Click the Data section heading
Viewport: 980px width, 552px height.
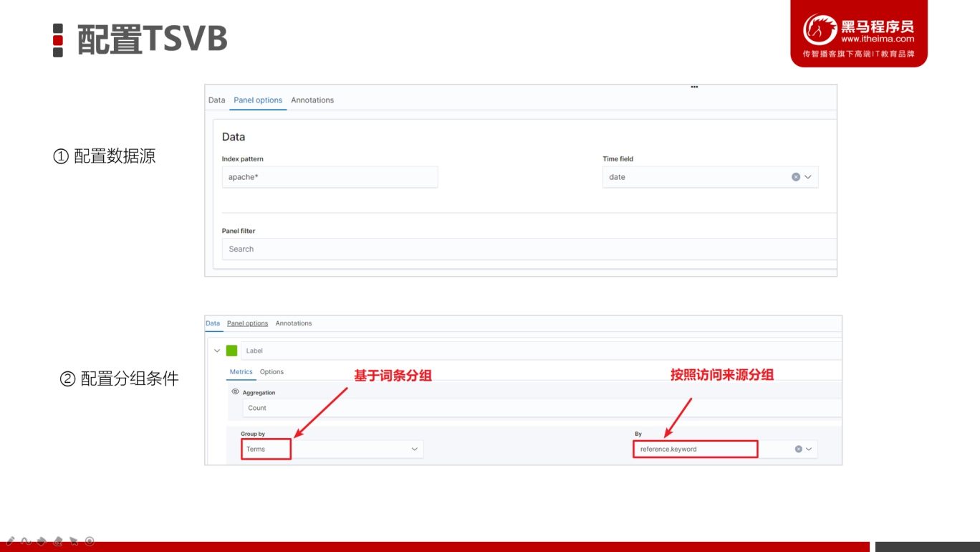(x=234, y=137)
